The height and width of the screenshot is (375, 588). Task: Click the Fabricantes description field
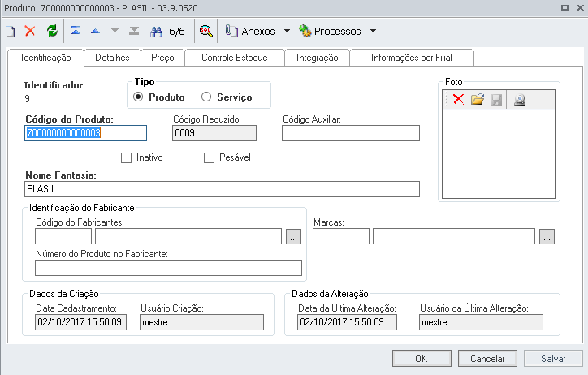point(188,236)
